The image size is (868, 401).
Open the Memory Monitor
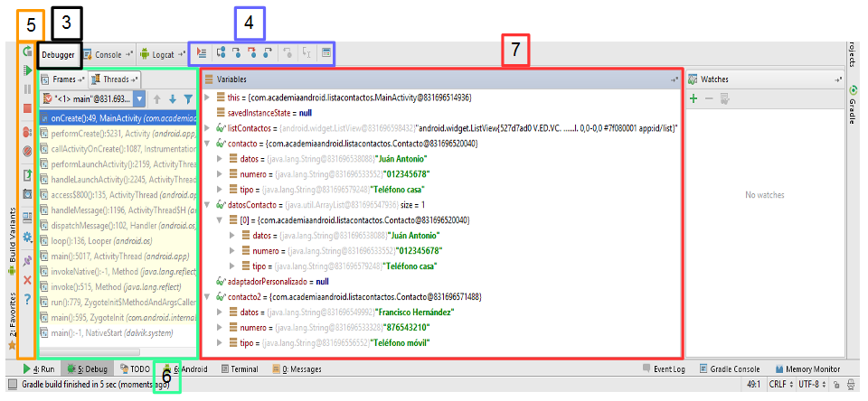807,368
